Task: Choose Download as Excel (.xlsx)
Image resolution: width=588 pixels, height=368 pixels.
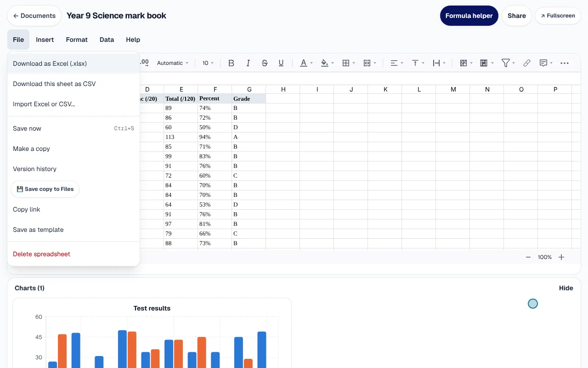Action: pyautogui.click(x=73, y=63)
